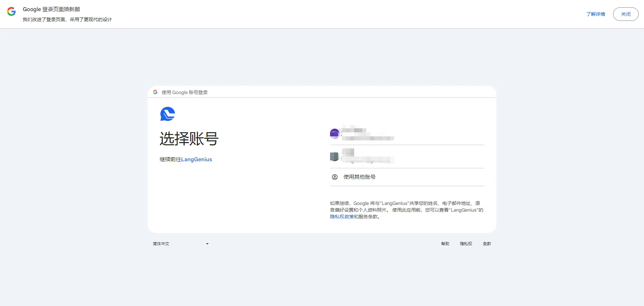Click the 使用 Google 账号登录 header text

(184, 92)
